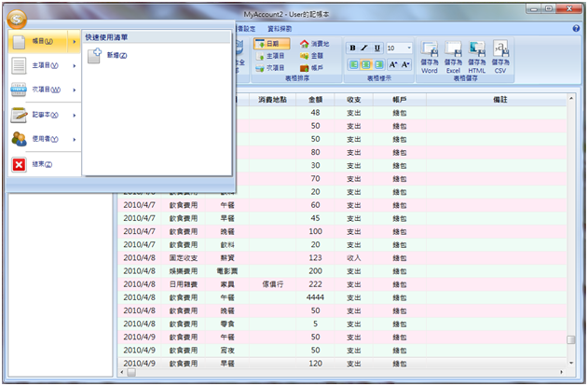Click the horizontal scroll-right arrow
Image resolution: width=588 pixels, height=386 pixels.
561,373
